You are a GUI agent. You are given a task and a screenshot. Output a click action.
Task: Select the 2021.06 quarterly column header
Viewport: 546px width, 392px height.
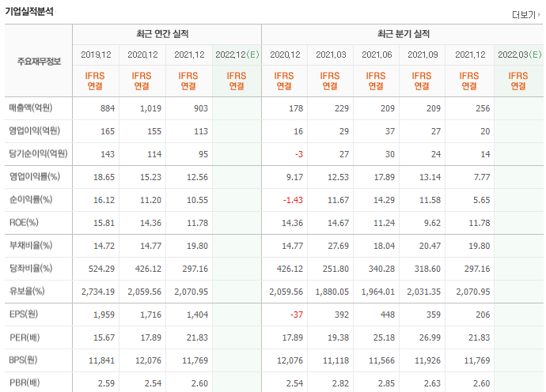[x=377, y=55]
